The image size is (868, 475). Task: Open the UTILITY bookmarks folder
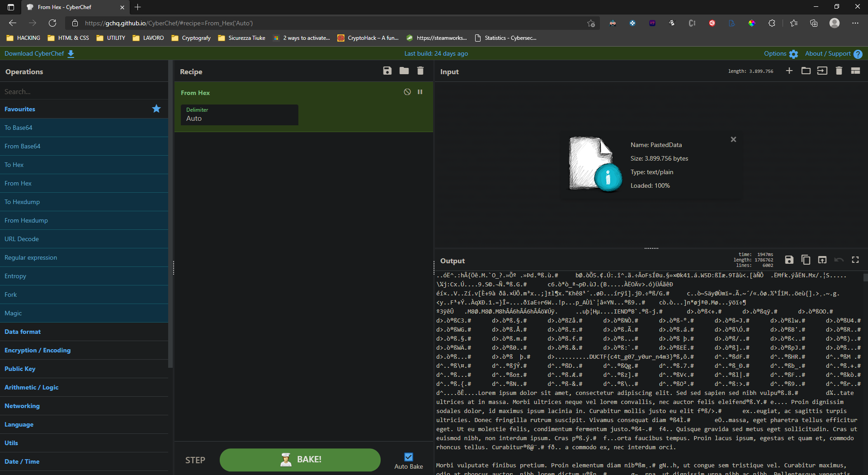(x=111, y=38)
